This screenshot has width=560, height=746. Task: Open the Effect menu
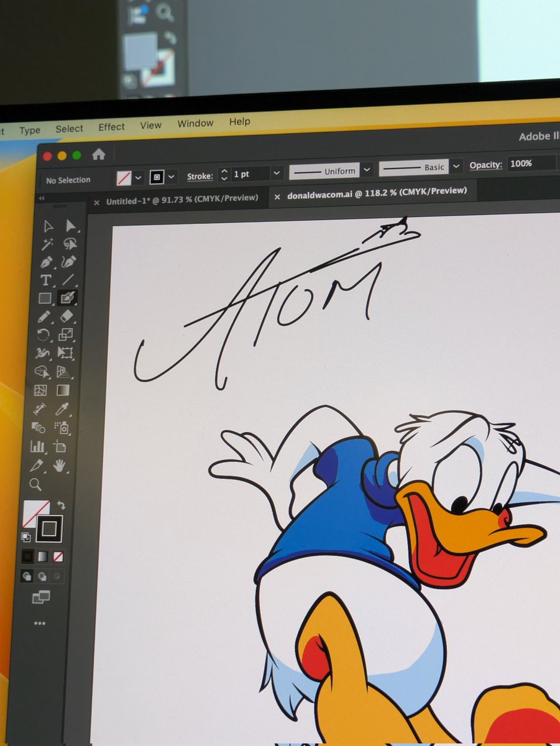[112, 127]
